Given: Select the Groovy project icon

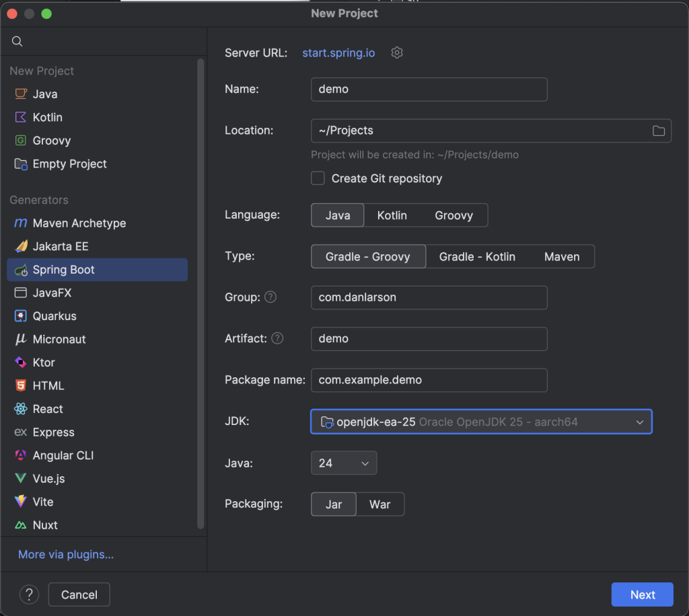Looking at the screenshot, I should pos(21,141).
